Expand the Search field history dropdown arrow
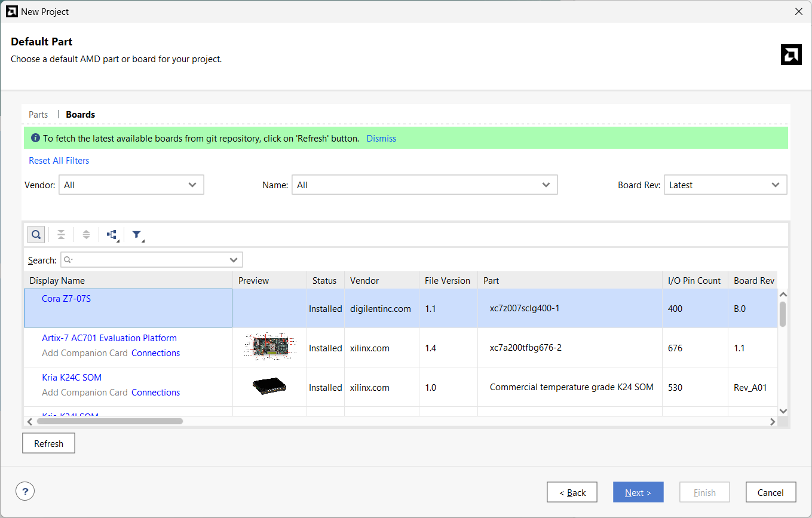This screenshot has width=812, height=518. [x=234, y=260]
